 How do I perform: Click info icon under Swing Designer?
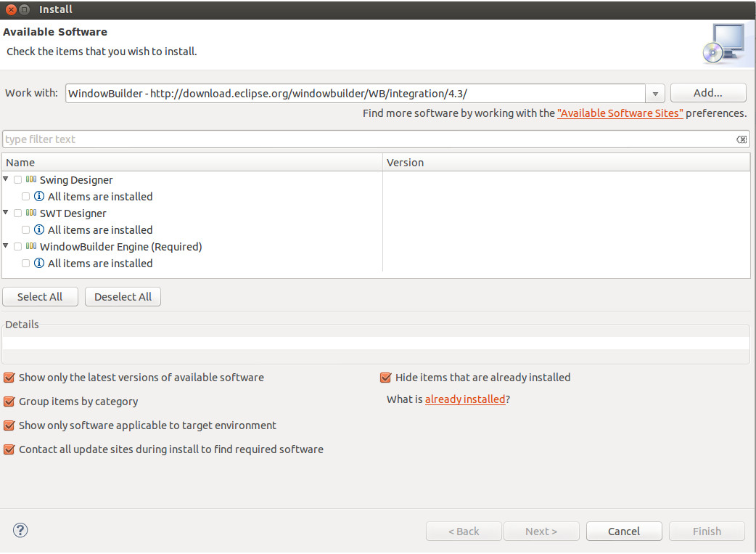[39, 197]
